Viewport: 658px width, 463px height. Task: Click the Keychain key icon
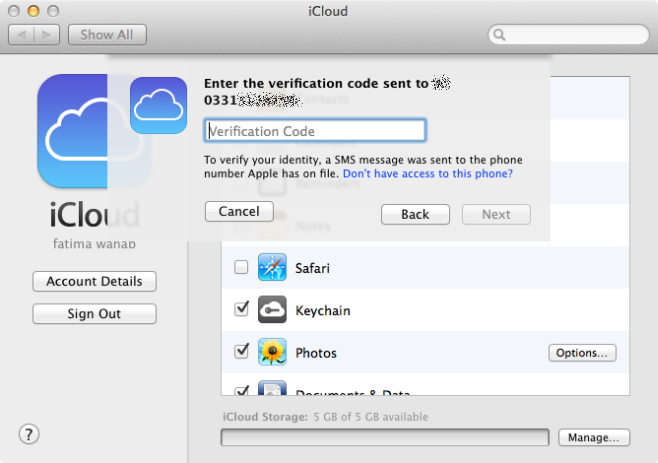click(272, 310)
